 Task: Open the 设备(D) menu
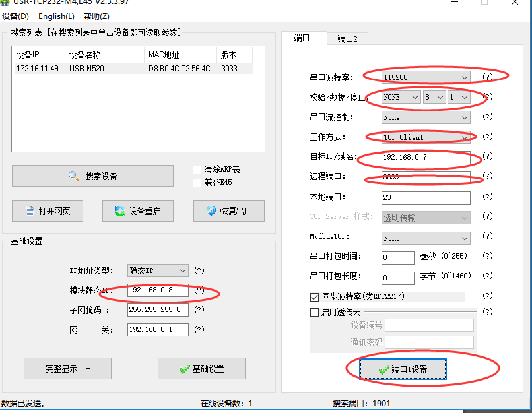click(x=15, y=16)
